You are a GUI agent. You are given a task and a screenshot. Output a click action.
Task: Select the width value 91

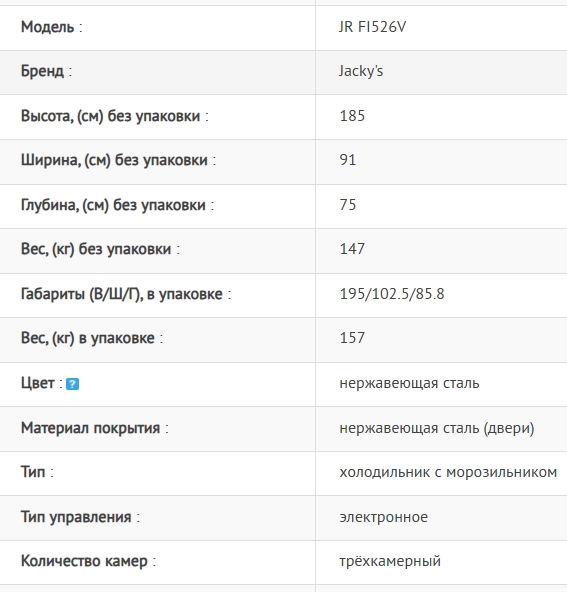tap(348, 160)
